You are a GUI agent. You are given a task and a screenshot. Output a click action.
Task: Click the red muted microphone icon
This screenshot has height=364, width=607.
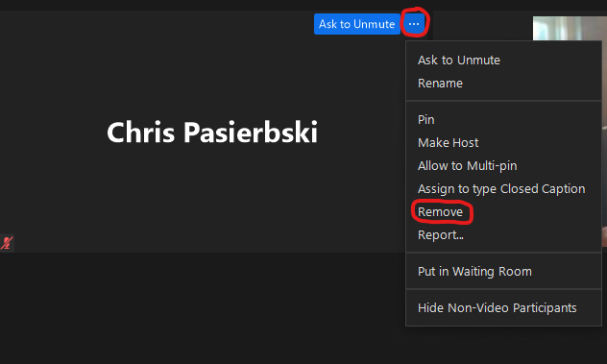pos(7,243)
